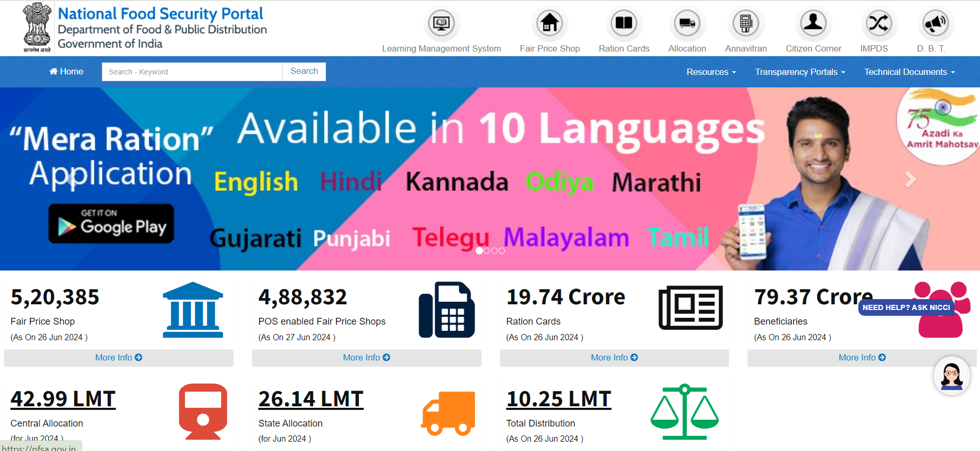Go to previous banner slide arrow
Screen dimensions: 980x451
click(x=72, y=179)
